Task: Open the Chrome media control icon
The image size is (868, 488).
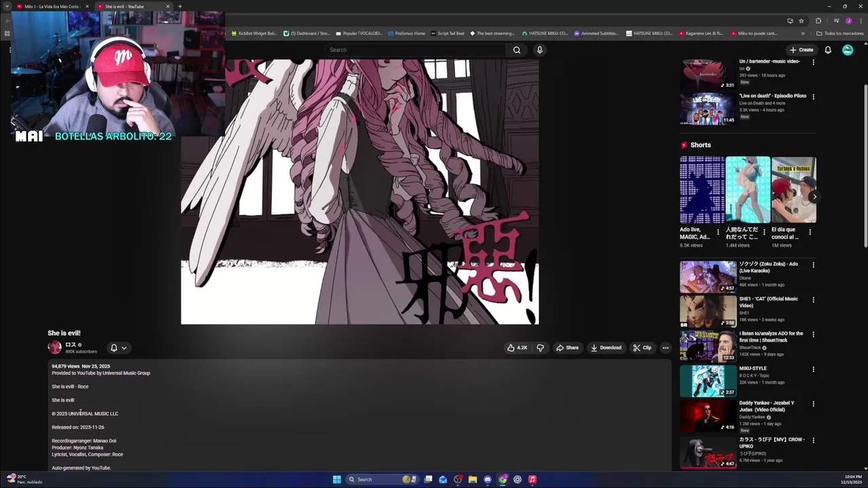Action: click(x=836, y=20)
